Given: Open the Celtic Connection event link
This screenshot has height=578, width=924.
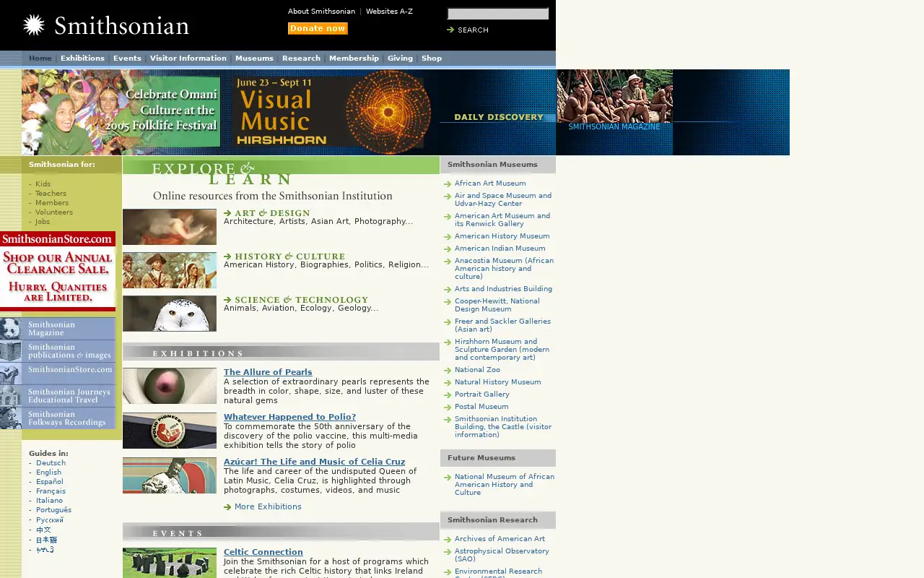Looking at the screenshot, I should click(263, 552).
